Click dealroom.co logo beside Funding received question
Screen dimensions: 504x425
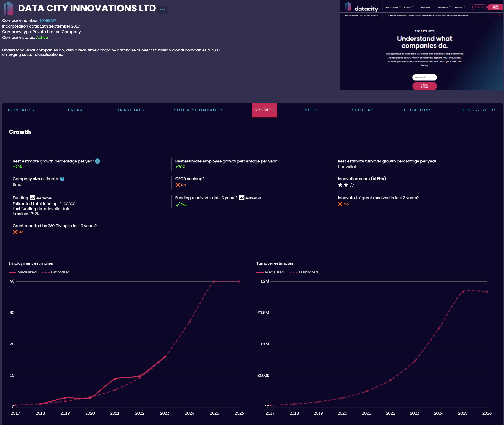click(250, 198)
